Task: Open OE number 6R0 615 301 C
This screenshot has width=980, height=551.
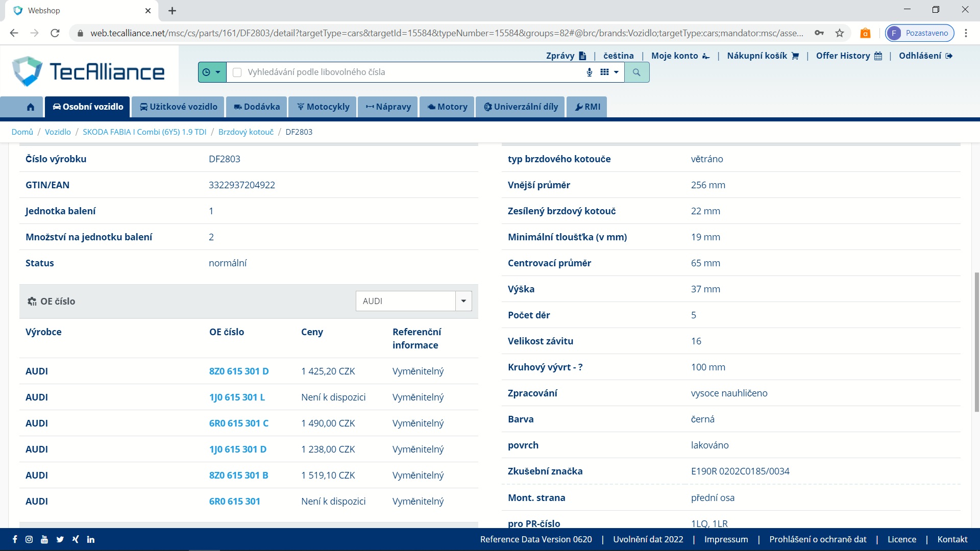Action: point(239,423)
